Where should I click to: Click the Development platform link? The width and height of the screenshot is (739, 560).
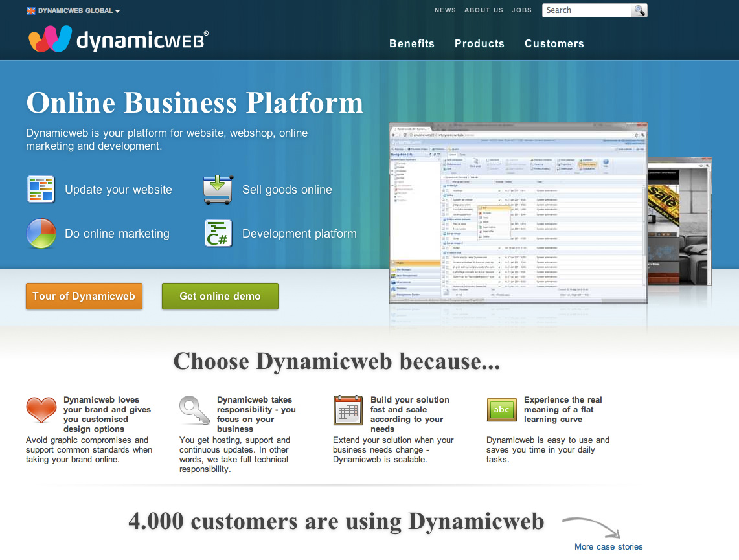click(x=299, y=234)
